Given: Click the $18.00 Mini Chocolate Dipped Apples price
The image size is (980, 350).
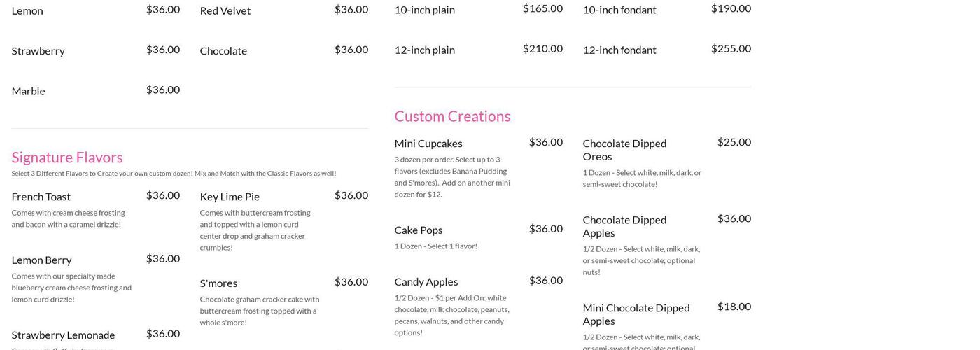Looking at the screenshot, I should pyautogui.click(x=734, y=307).
